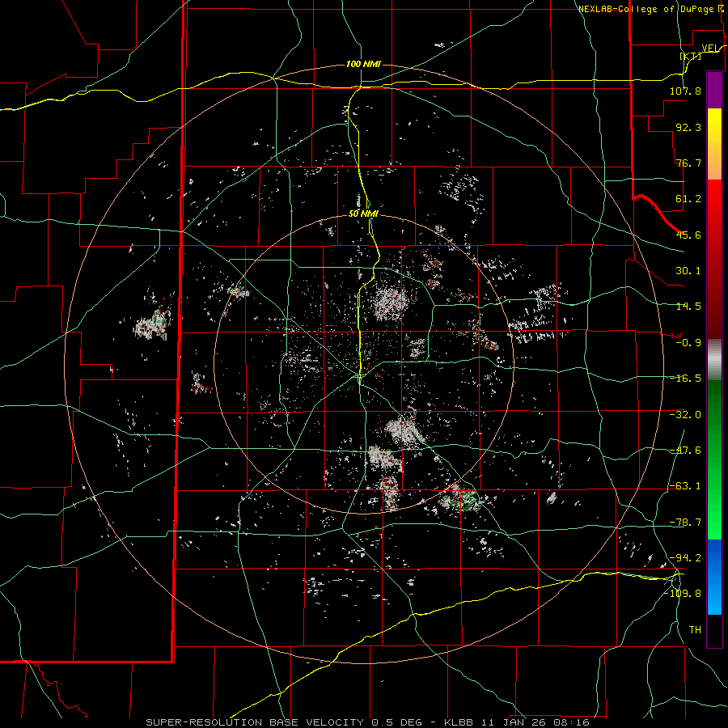This screenshot has width=728, height=728.
Task: Click the VEL legend title
Action: tap(710, 48)
